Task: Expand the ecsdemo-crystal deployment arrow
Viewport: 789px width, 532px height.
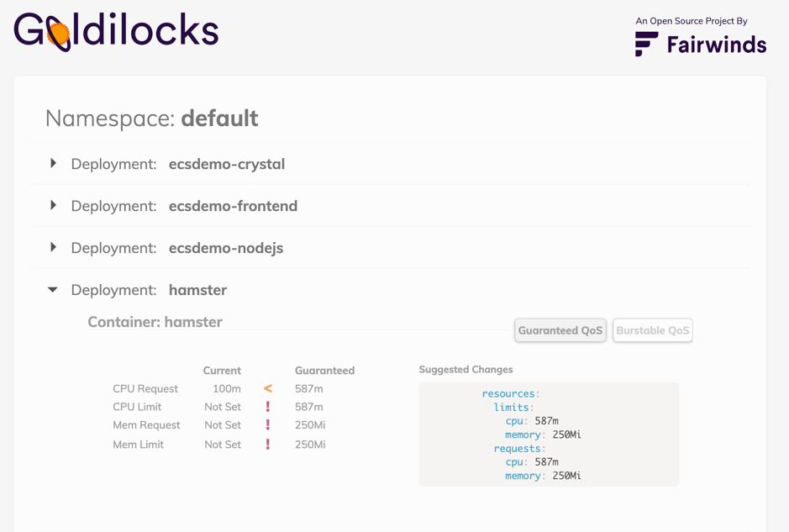Action: (53, 164)
